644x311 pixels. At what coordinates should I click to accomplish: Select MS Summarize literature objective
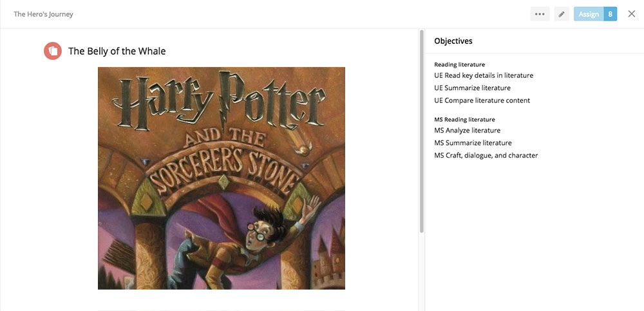tap(473, 143)
